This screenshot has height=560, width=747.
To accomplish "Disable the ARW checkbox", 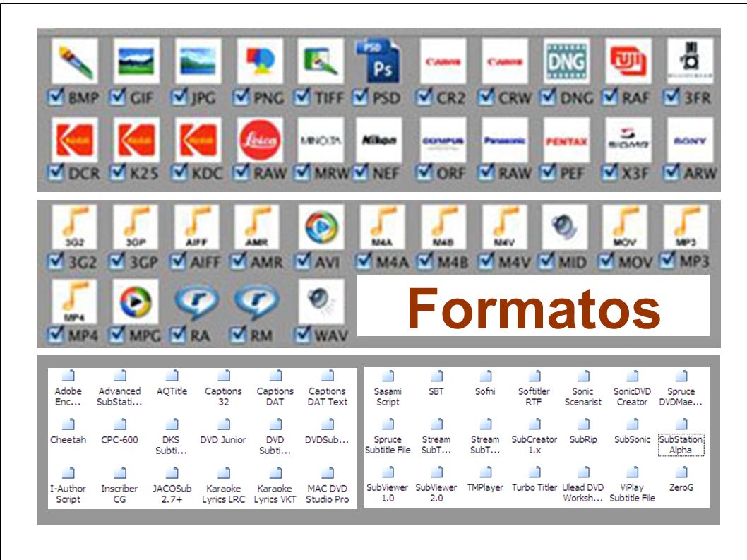I will 671,172.
